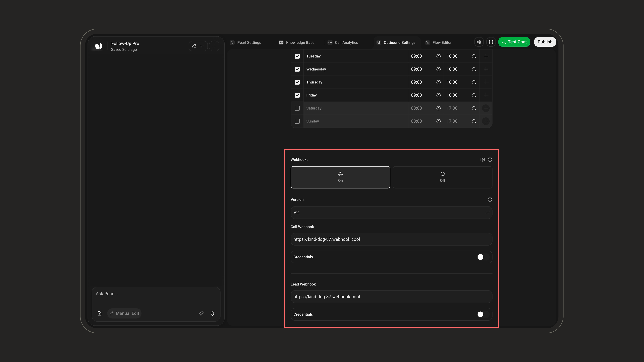This screenshot has width=644, height=362.
Task: Toggle Lead Webhook Credentials switch
Action: click(483, 314)
